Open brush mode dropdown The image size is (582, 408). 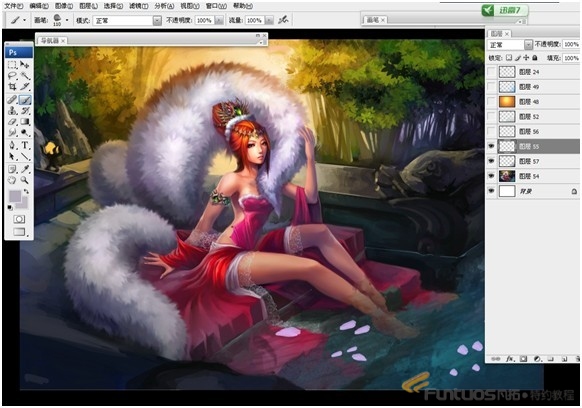click(157, 20)
